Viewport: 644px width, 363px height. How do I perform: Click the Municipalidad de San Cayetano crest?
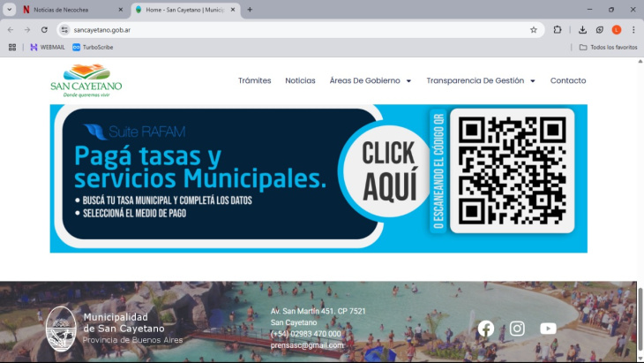[61, 329]
